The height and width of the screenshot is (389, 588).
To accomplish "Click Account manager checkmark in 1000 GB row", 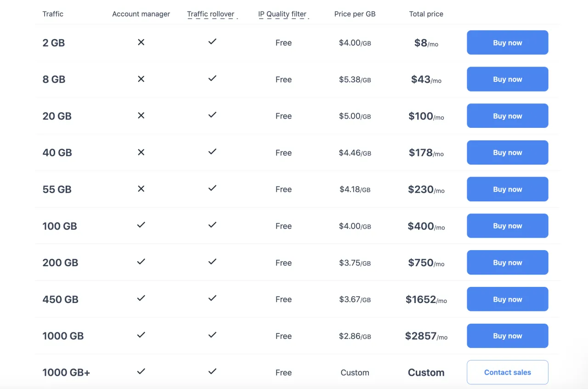I will pyautogui.click(x=141, y=335).
